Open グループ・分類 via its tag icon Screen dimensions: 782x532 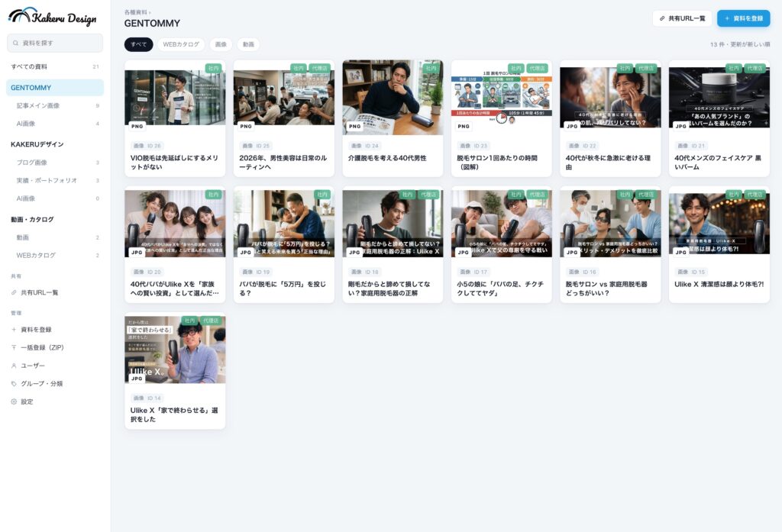coord(14,383)
